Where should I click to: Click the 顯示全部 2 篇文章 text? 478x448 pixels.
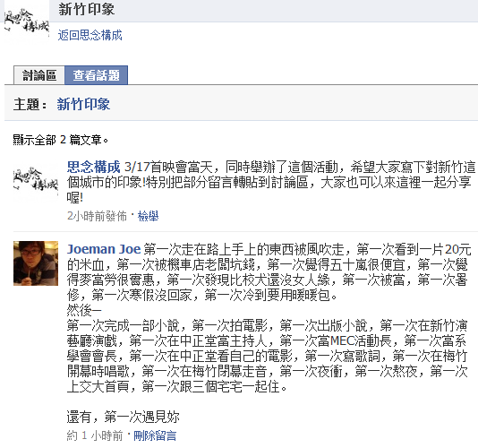point(61,140)
